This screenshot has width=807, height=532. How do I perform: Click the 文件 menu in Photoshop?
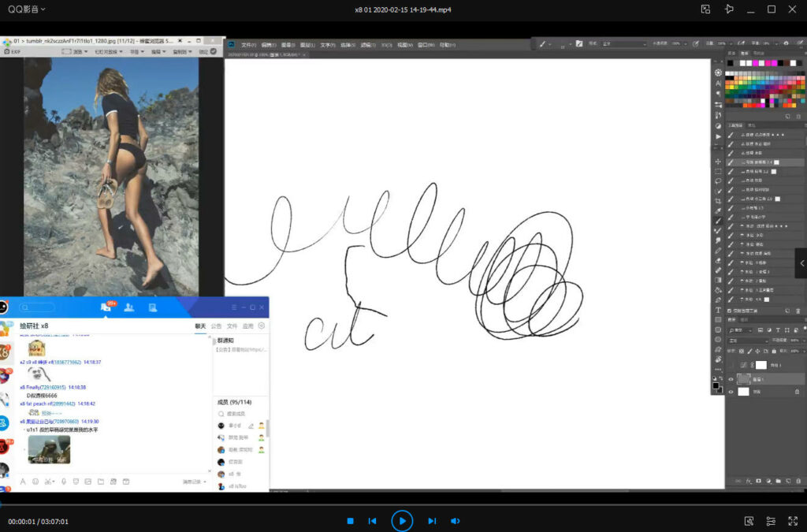coord(248,45)
